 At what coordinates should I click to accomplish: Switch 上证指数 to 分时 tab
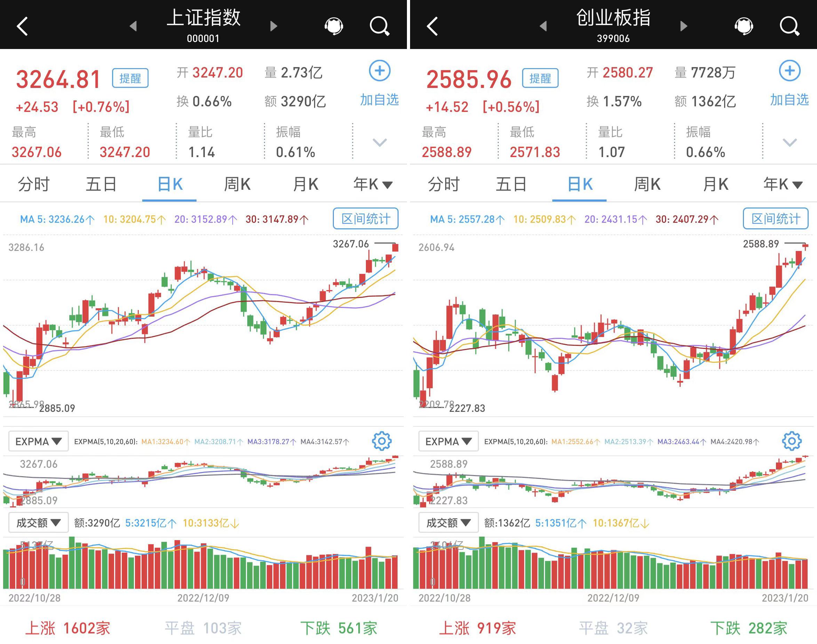click(x=34, y=185)
